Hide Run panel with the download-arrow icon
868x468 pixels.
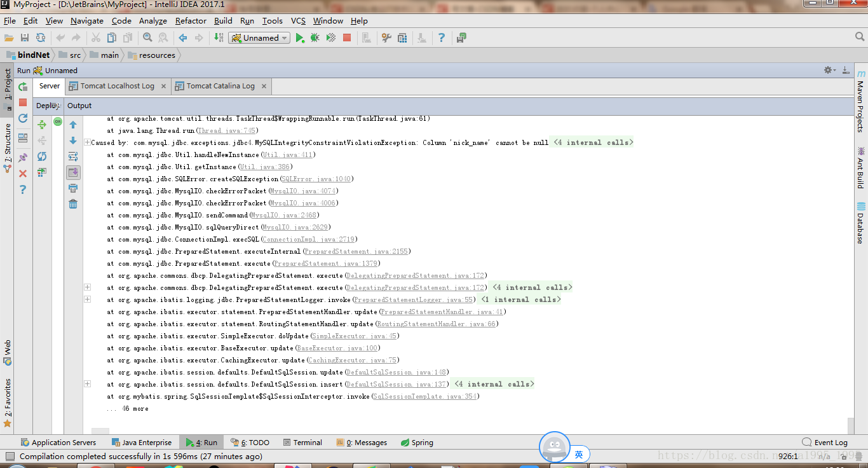(x=845, y=70)
